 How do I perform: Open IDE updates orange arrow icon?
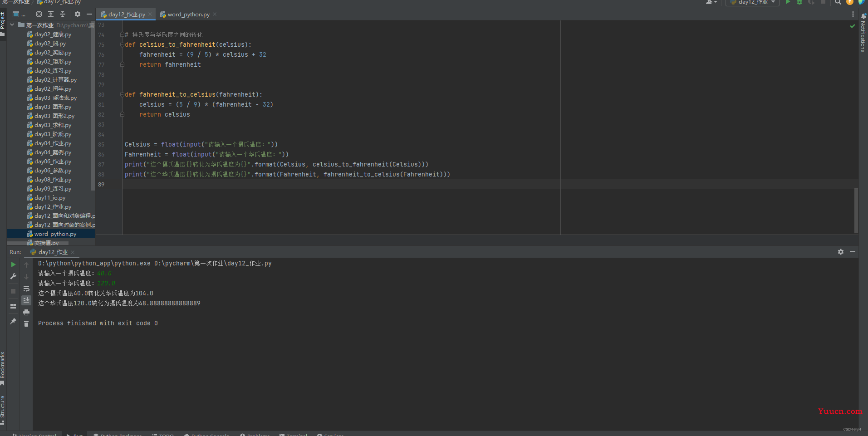tap(850, 2)
